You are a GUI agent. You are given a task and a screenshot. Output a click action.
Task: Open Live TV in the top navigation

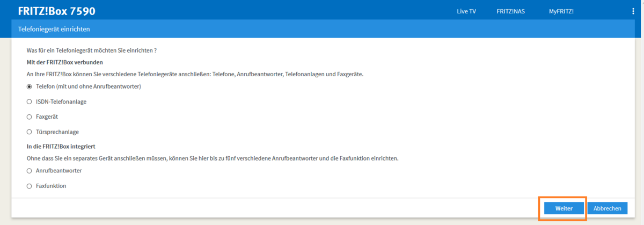coord(466,11)
